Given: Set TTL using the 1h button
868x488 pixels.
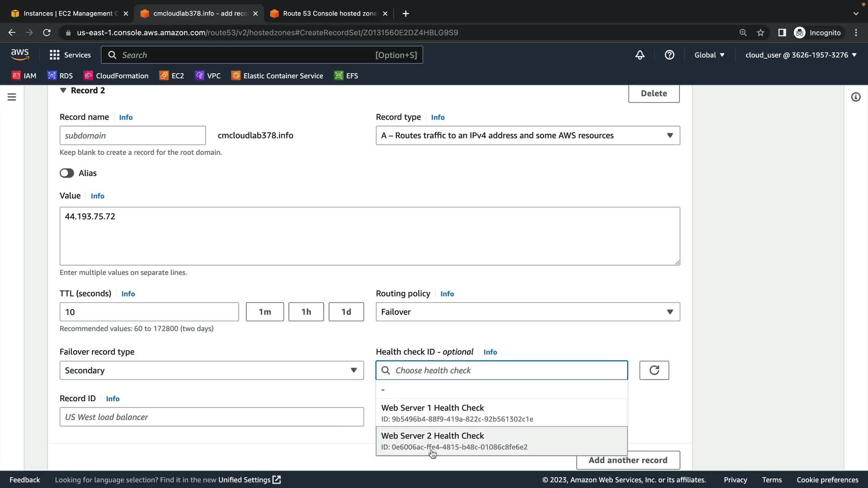Looking at the screenshot, I should pos(306,312).
